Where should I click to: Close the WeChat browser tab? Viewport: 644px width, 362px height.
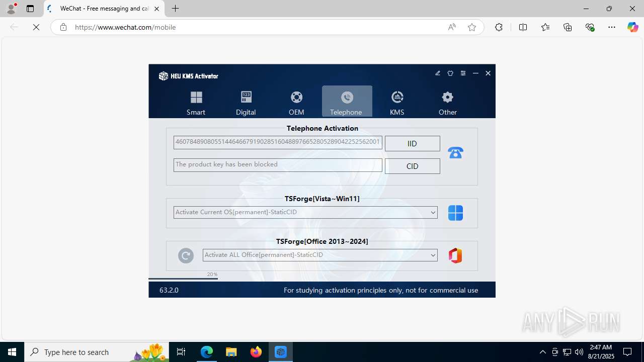click(x=156, y=9)
